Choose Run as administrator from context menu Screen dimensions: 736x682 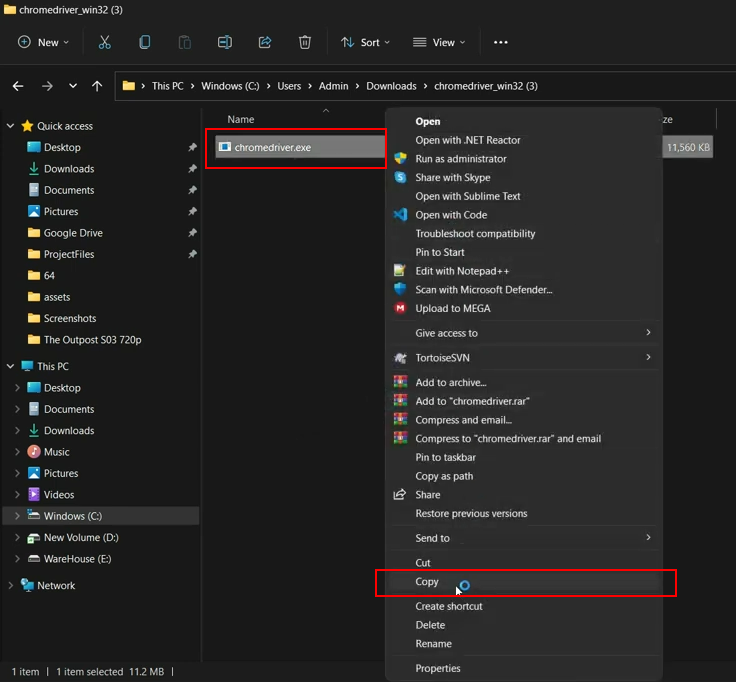pyautogui.click(x=460, y=159)
